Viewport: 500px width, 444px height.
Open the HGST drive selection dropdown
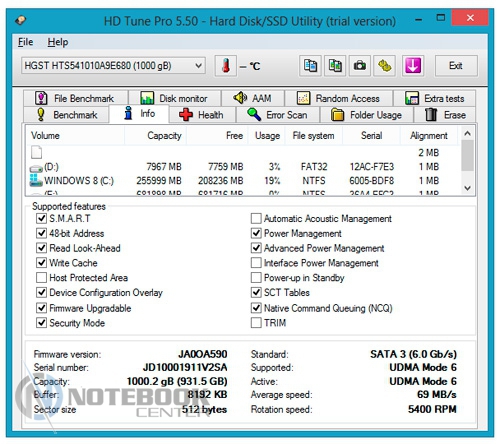pyautogui.click(x=113, y=66)
